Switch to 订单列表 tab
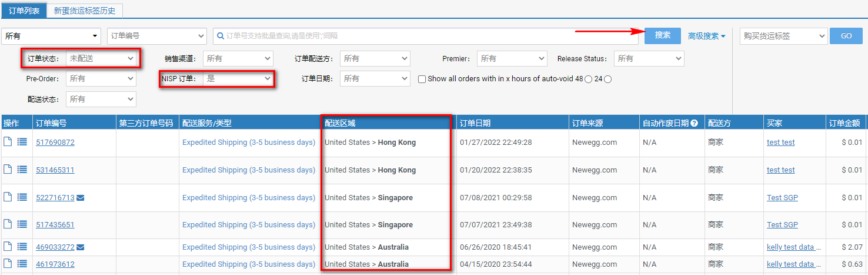The height and width of the screenshot is (275, 868). 24,10
